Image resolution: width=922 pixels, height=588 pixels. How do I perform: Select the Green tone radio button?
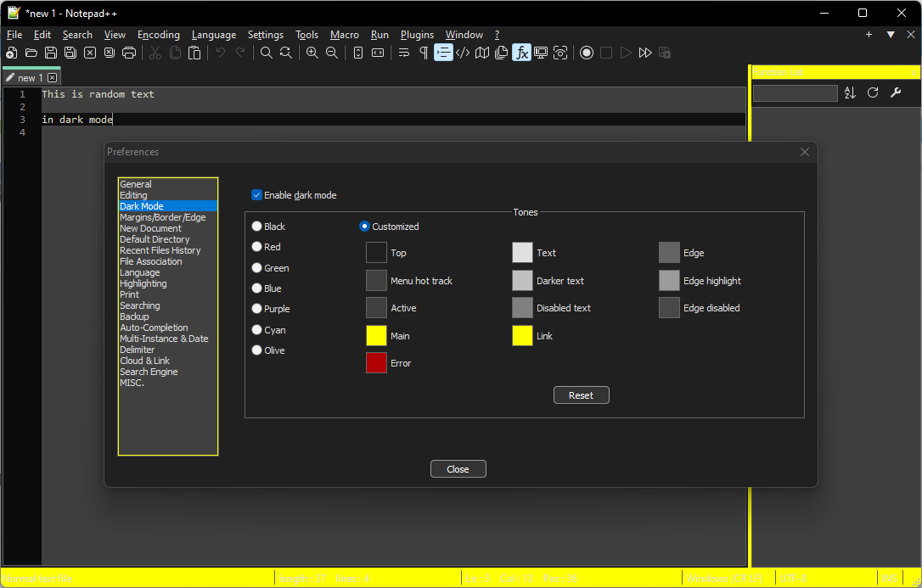coord(257,268)
